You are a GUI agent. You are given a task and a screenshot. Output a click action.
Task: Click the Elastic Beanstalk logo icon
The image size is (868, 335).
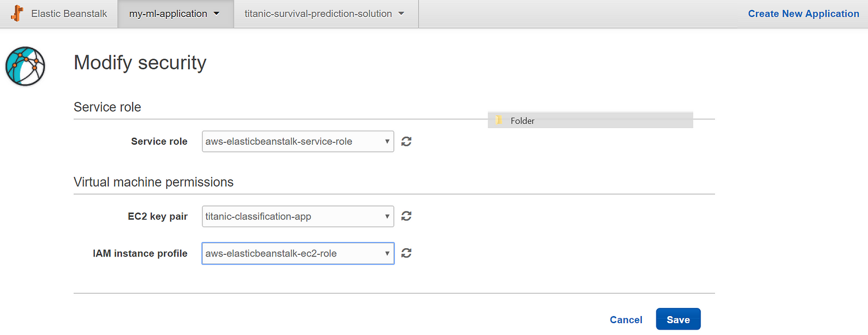[x=17, y=14]
